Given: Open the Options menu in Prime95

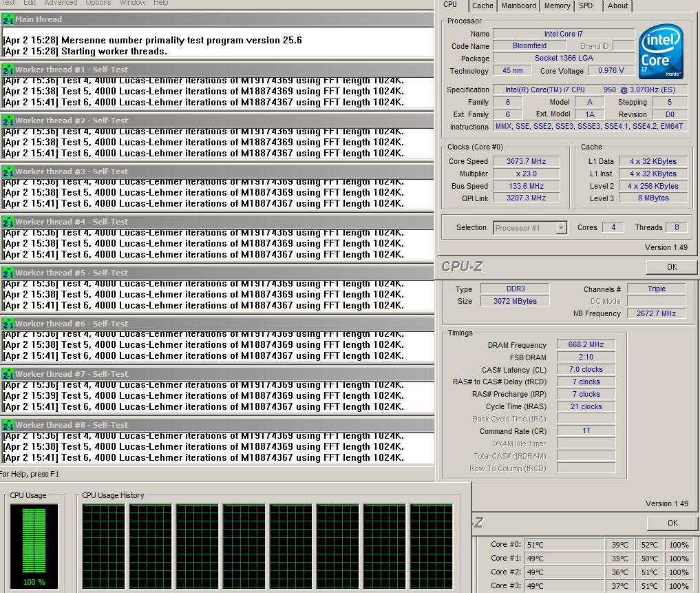Looking at the screenshot, I should (x=98, y=3).
